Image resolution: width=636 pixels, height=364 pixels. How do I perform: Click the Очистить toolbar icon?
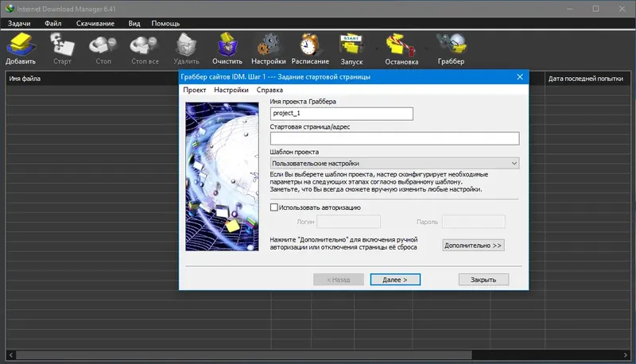pyautogui.click(x=227, y=48)
